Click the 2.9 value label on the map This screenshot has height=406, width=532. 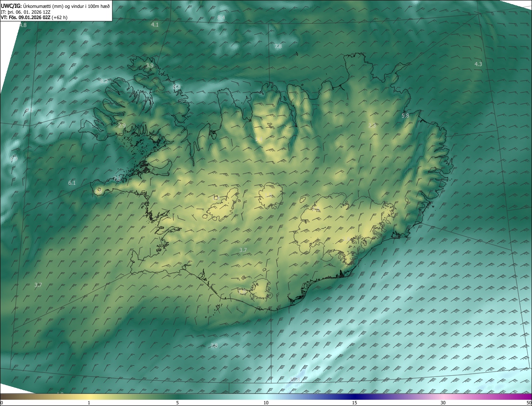pos(121,125)
